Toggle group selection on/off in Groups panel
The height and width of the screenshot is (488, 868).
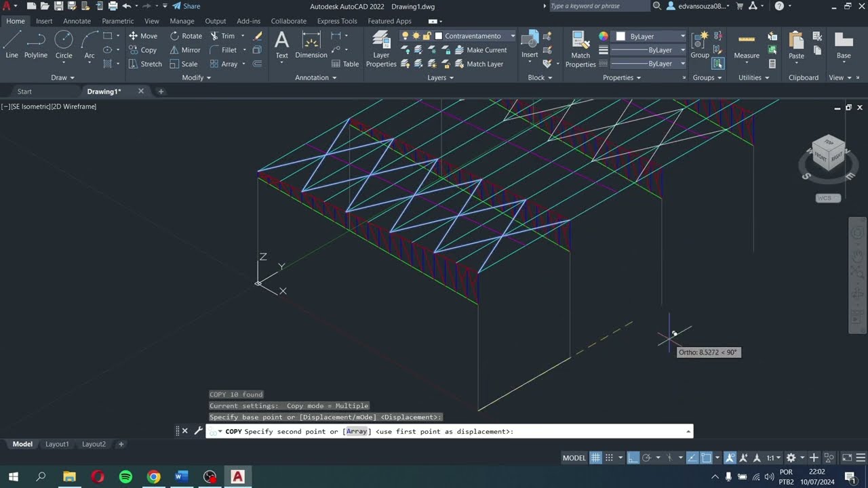[717, 64]
